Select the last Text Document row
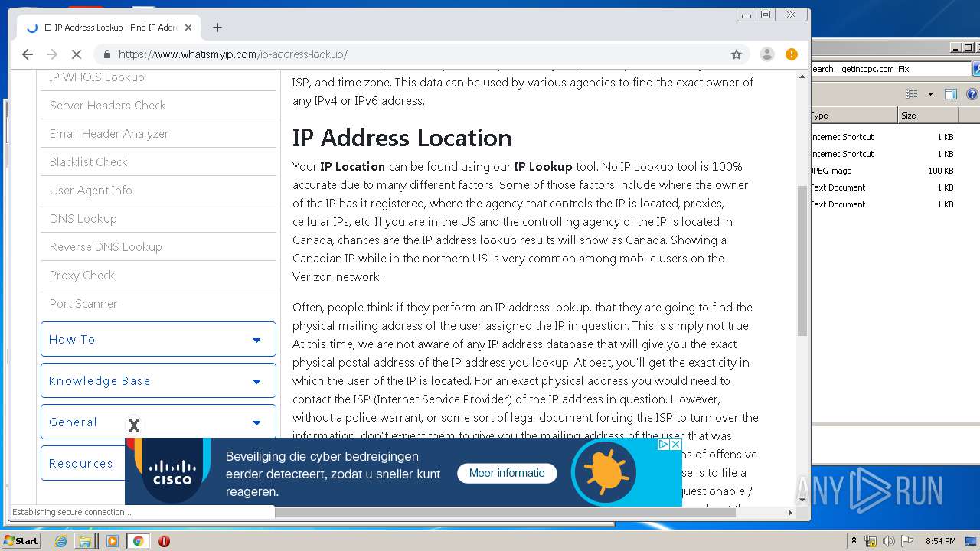Viewport: 980px width, 551px height. click(882, 204)
